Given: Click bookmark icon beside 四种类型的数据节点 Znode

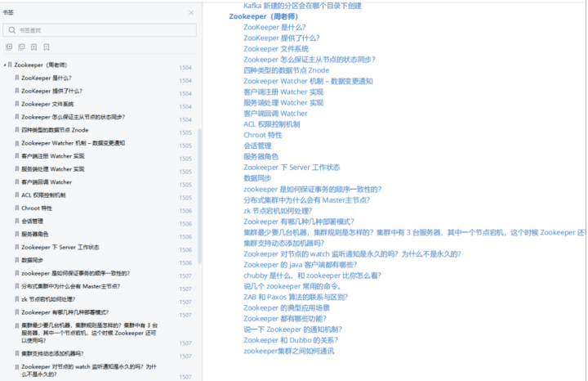Looking at the screenshot, I should click(x=17, y=130).
